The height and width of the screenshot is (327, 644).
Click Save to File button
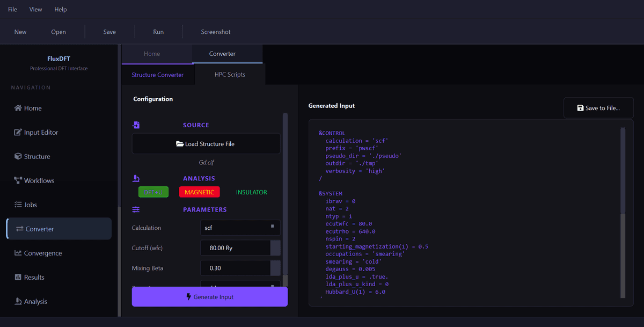(x=598, y=108)
